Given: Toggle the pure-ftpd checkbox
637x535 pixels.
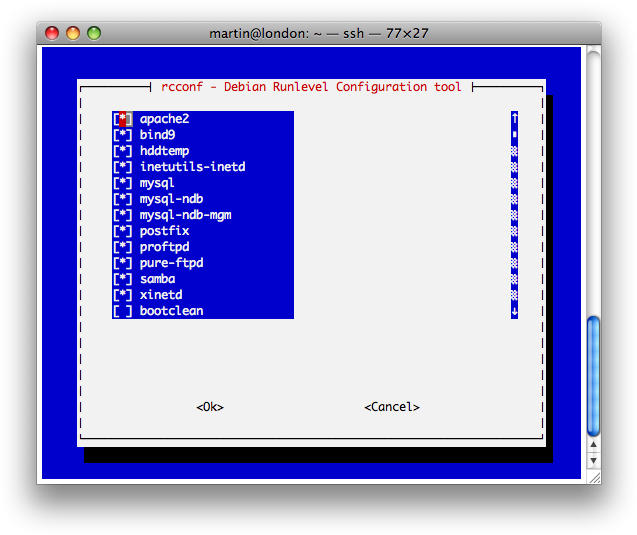Looking at the screenshot, I should coord(123,263).
